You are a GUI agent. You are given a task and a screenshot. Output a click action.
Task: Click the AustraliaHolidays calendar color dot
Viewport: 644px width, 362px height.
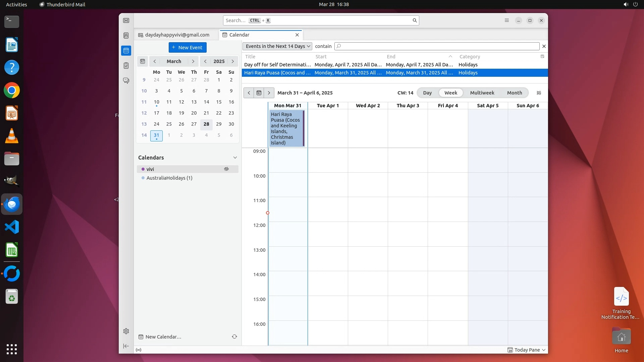click(143, 178)
